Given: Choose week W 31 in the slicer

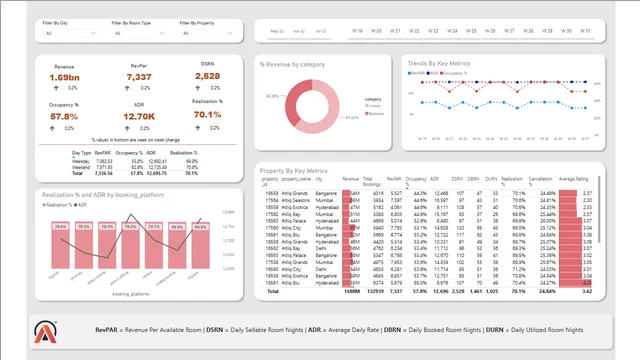Looking at the screenshot, I should click(585, 31).
